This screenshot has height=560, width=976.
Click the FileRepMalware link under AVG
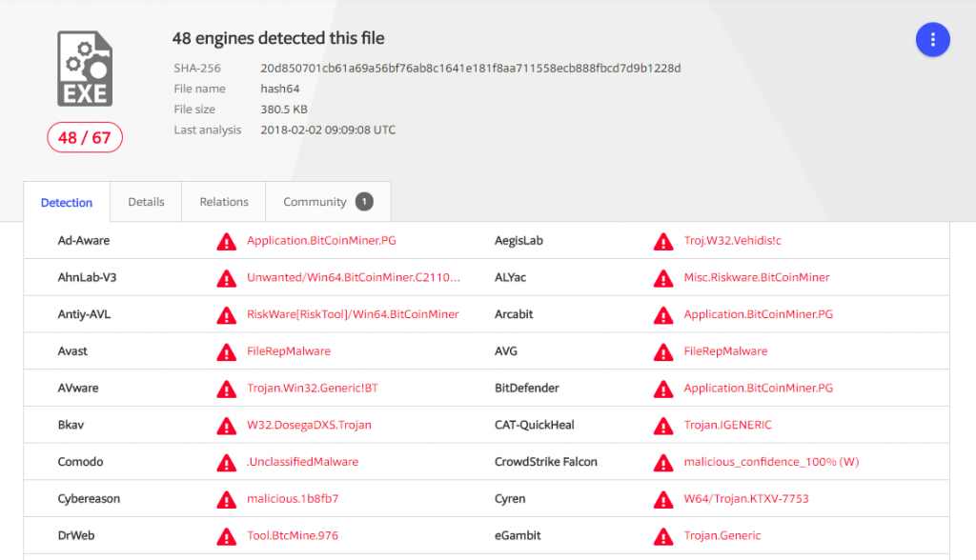click(725, 351)
